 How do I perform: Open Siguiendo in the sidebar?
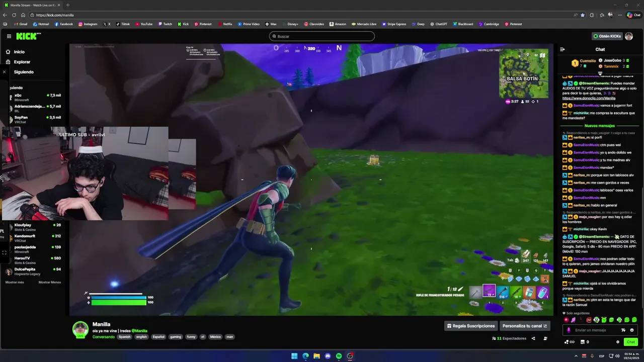(x=24, y=72)
